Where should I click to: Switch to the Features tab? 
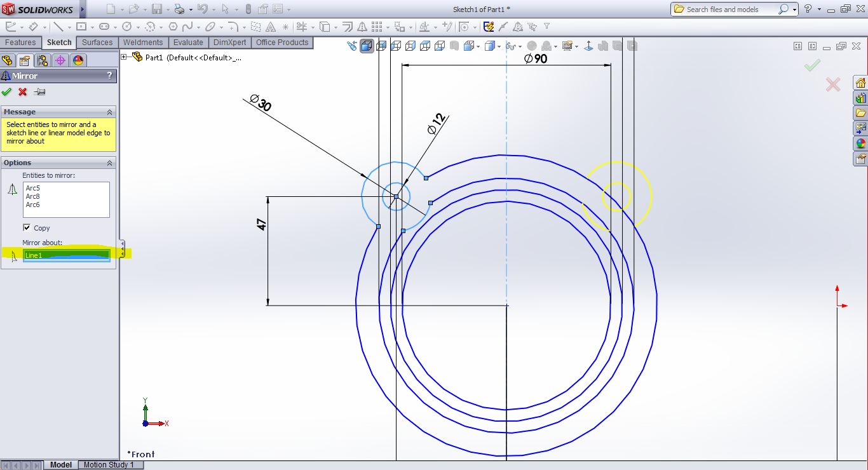tap(20, 43)
